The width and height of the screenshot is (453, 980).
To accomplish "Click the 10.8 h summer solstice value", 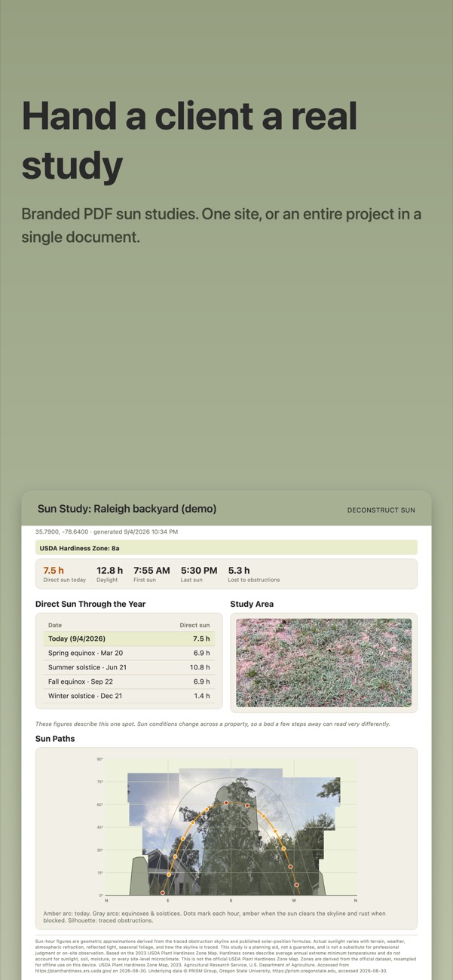I will tap(200, 667).
